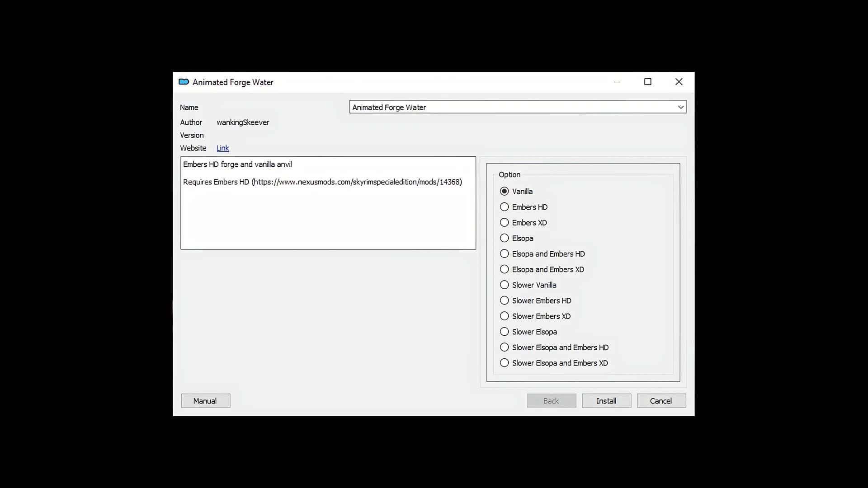Select the Slower Elsopa option
This screenshot has width=868, height=488.
pos(504,332)
